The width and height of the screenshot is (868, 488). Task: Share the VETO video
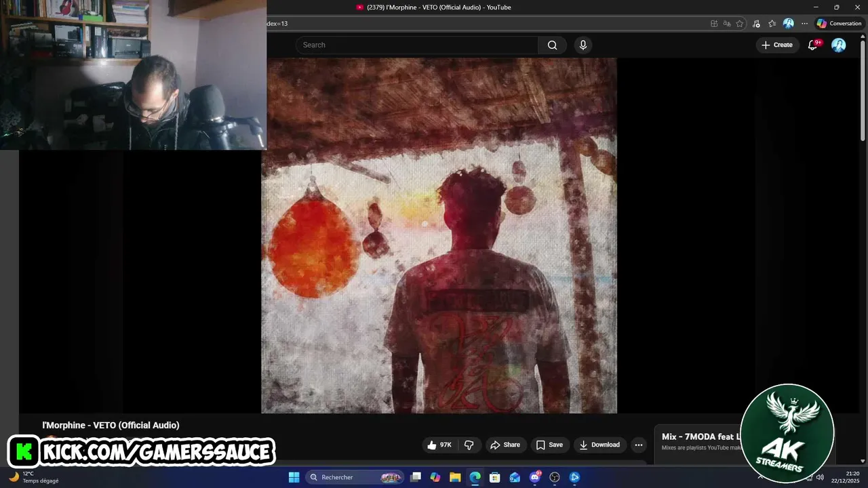click(x=505, y=445)
